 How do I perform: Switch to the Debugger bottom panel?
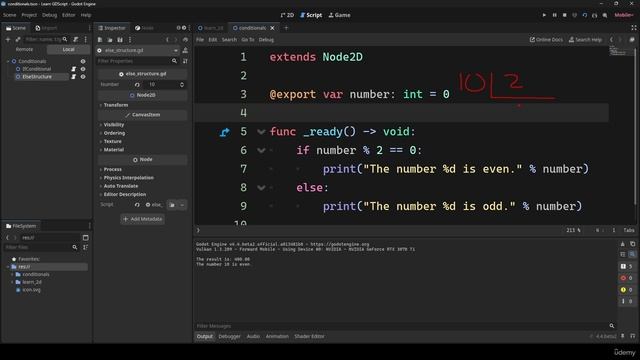click(x=229, y=336)
